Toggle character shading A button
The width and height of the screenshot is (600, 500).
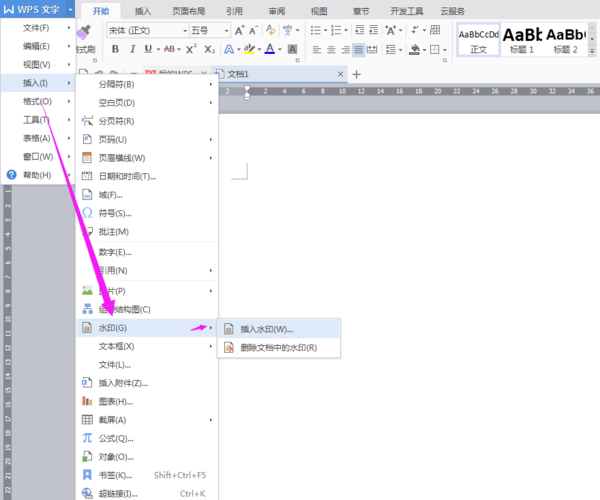(x=293, y=49)
